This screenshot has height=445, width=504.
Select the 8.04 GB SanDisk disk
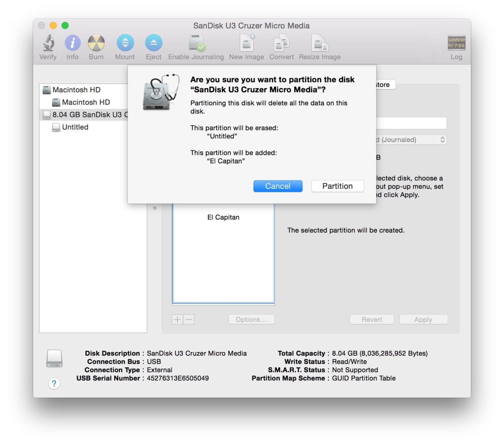click(x=87, y=115)
